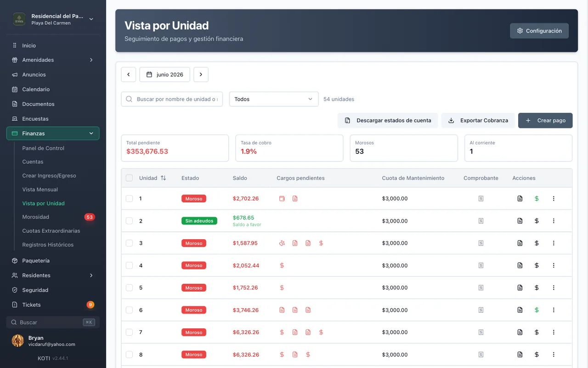The width and height of the screenshot is (588, 368).
Task: Collapse the Finanzas sidebar section
Action: tap(53, 133)
